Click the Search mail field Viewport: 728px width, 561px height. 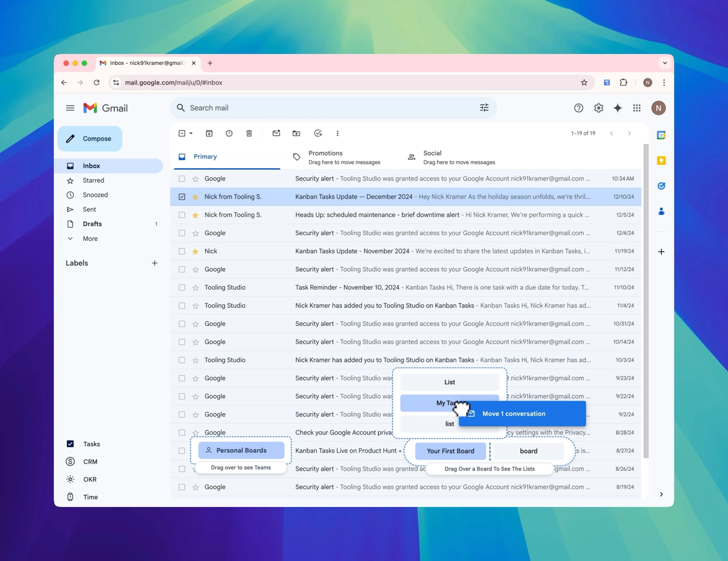point(333,108)
